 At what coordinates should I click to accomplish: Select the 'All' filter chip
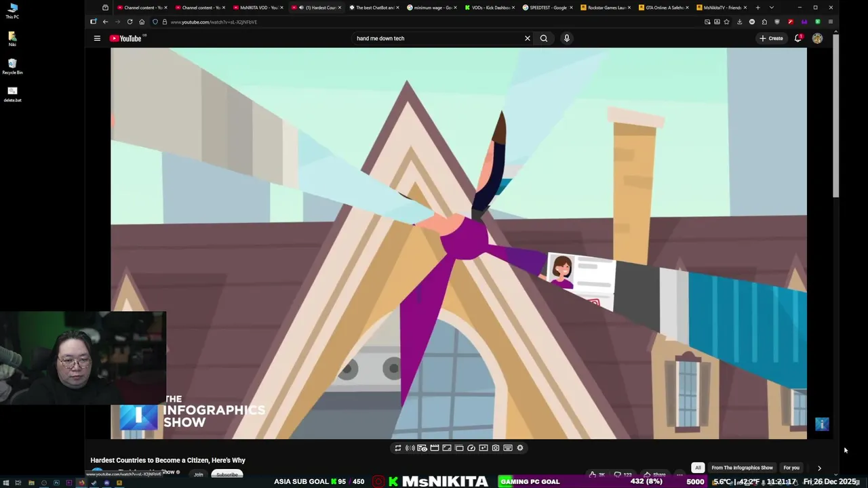698,468
